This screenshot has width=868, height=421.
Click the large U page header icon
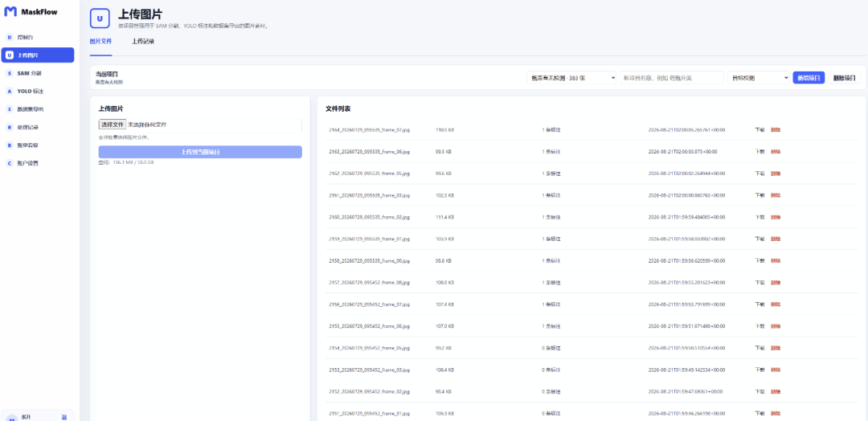click(100, 18)
